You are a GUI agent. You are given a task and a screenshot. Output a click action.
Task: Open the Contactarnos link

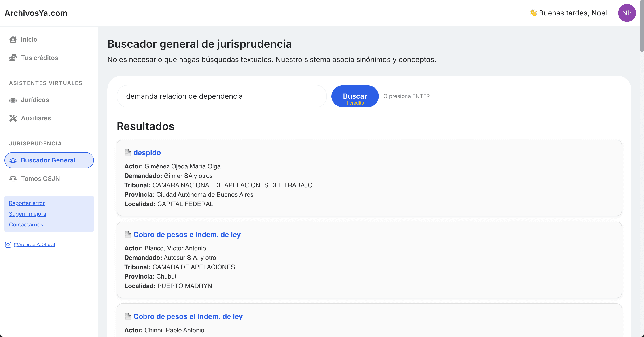[x=26, y=224]
